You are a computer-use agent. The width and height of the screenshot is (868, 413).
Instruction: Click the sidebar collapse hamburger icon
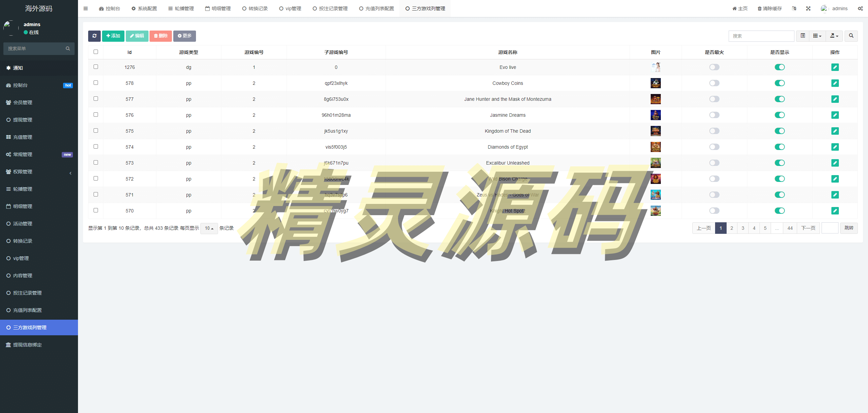coord(85,8)
